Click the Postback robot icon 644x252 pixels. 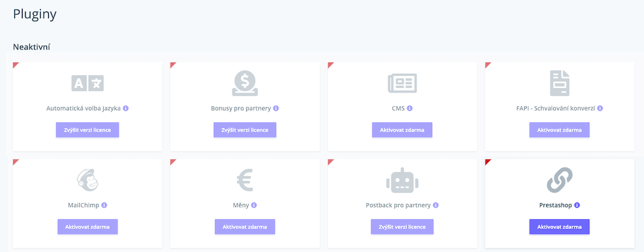pos(402,180)
